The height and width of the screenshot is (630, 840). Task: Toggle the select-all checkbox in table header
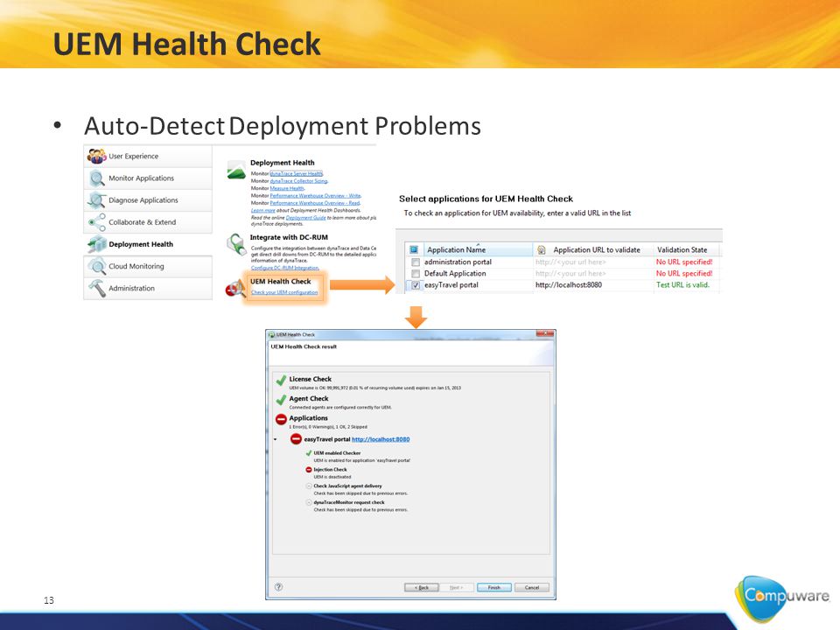(x=414, y=249)
